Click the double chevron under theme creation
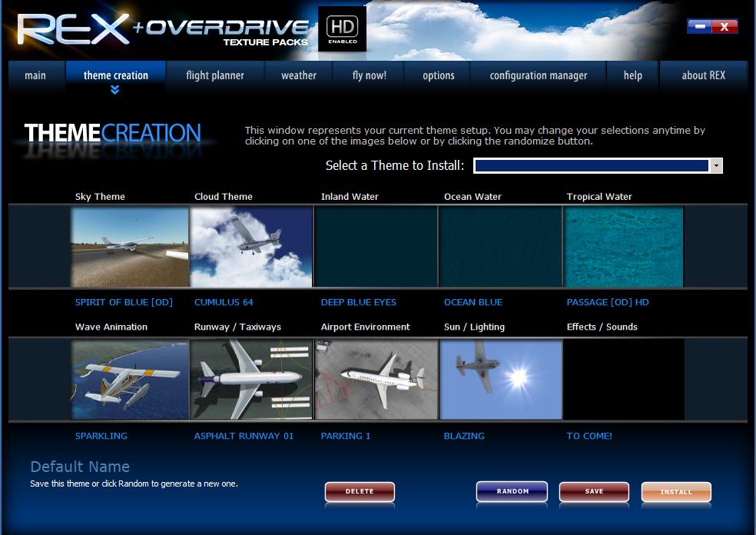 (114, 90)
